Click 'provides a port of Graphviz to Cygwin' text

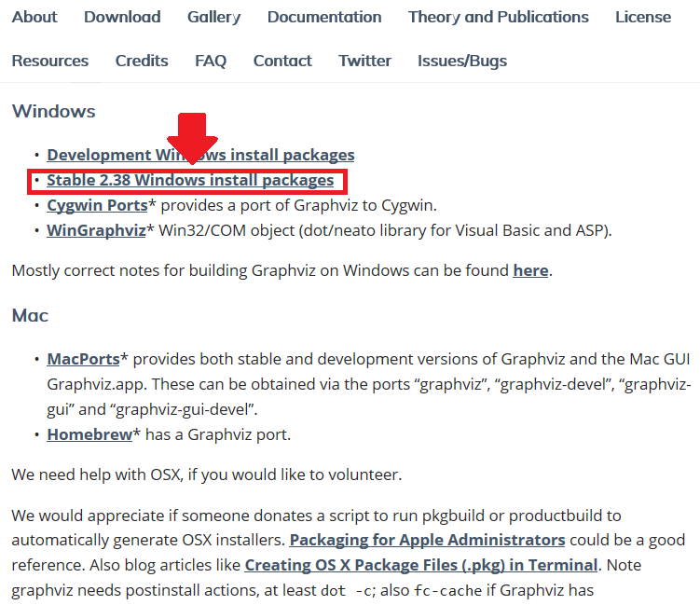[x=298, y=205]
